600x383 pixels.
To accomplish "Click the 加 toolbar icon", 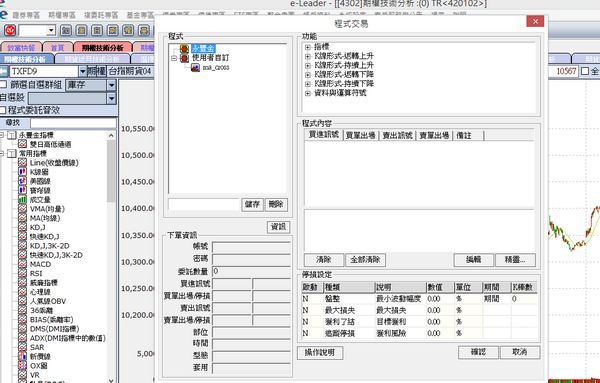I will [66, 30].
